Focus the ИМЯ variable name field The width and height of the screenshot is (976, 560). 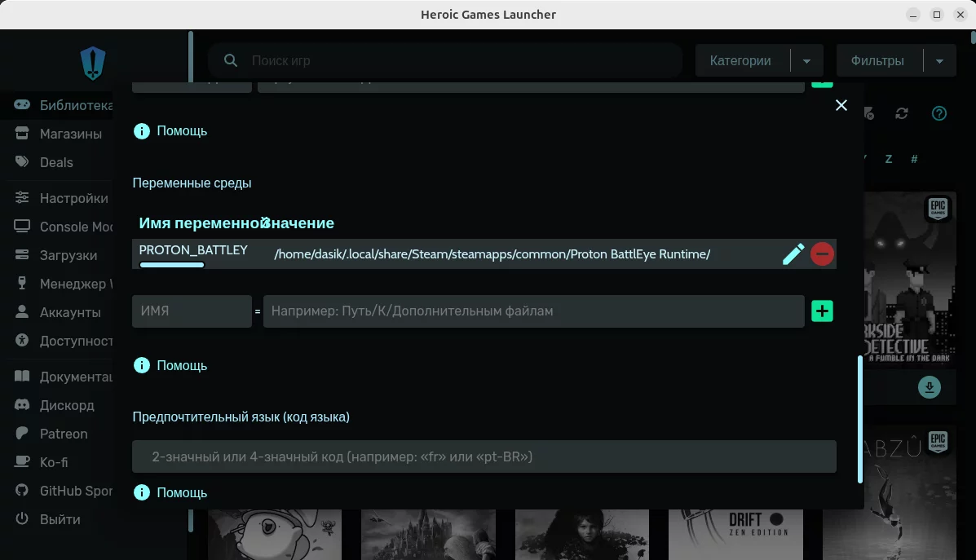[x=192, y=311]
